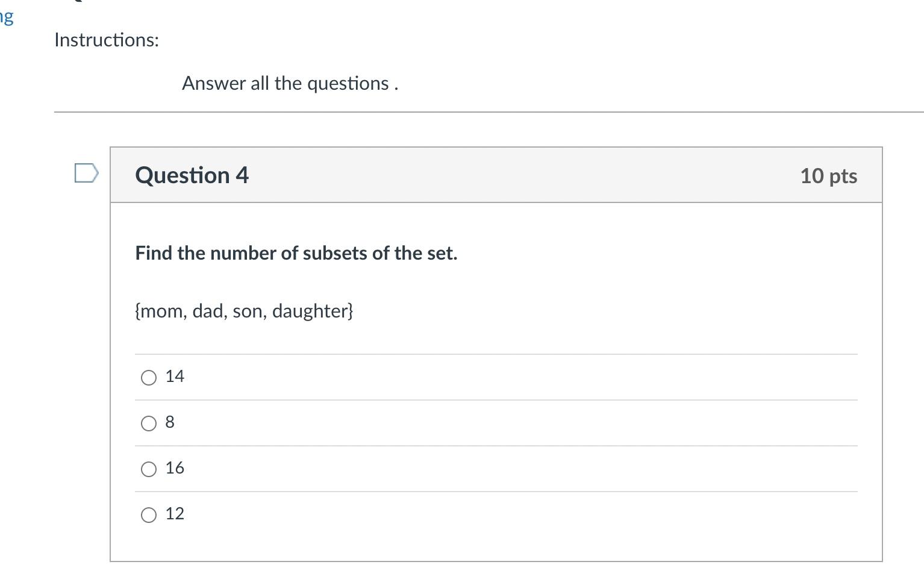Choose the radio button for 8
The width and height of the screenshot is (924, 588).
[149, 424]
